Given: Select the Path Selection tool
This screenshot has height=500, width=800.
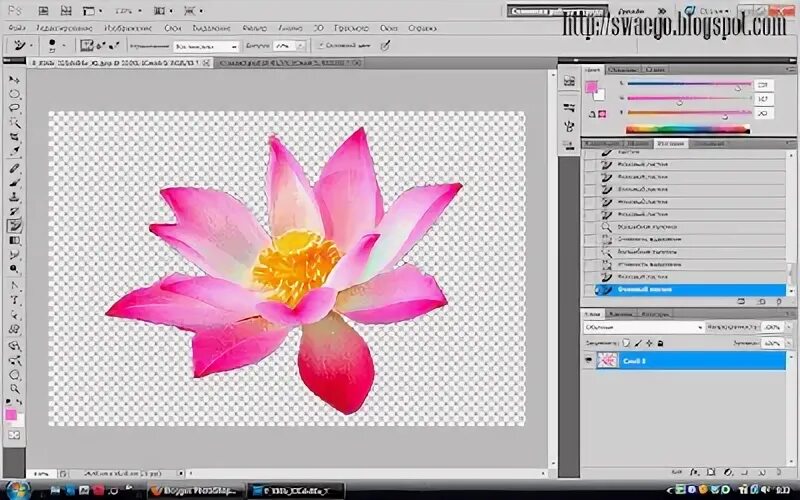Looking at the screenshot, I should coord(14,315).
